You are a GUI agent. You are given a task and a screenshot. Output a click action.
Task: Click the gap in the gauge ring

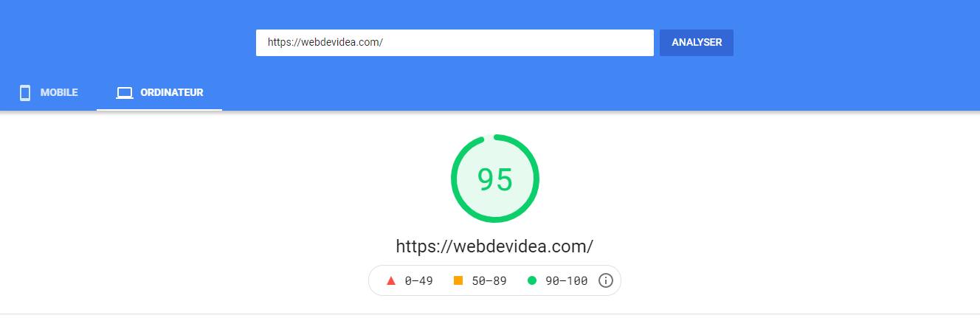coord(490,137)
